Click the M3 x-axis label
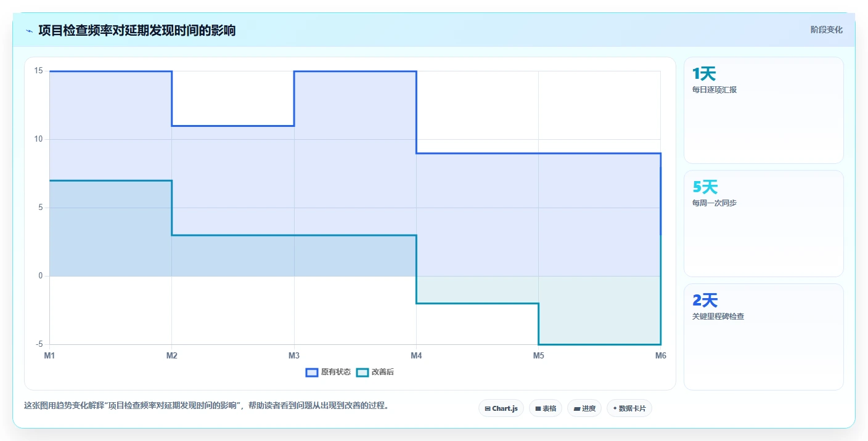This screenshot has width=868, height=441. tap(294, 355)
